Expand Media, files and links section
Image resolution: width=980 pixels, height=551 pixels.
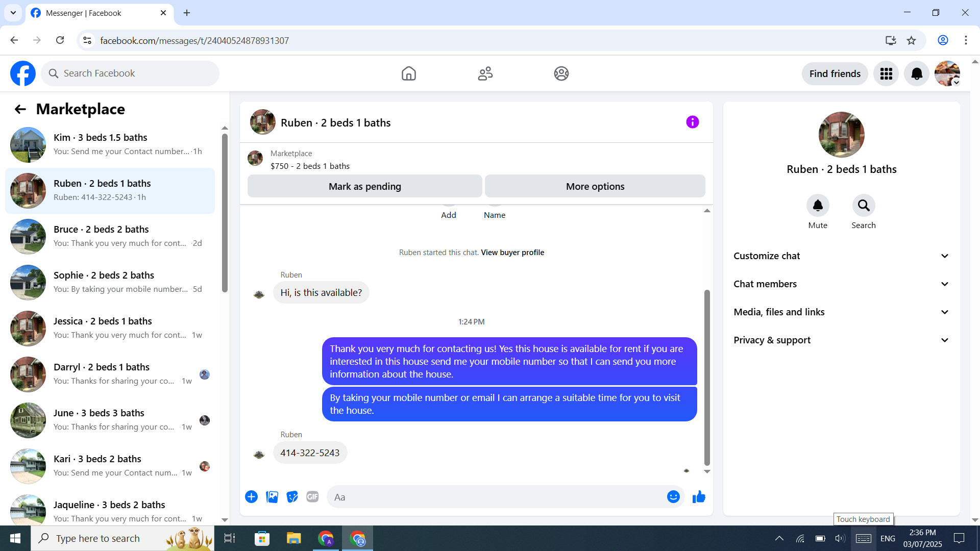841,312
